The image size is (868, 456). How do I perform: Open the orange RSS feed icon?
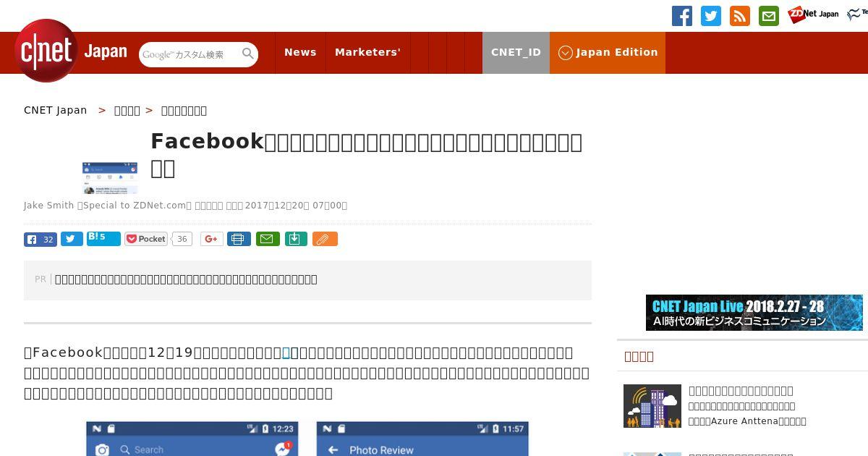(740, 16)
